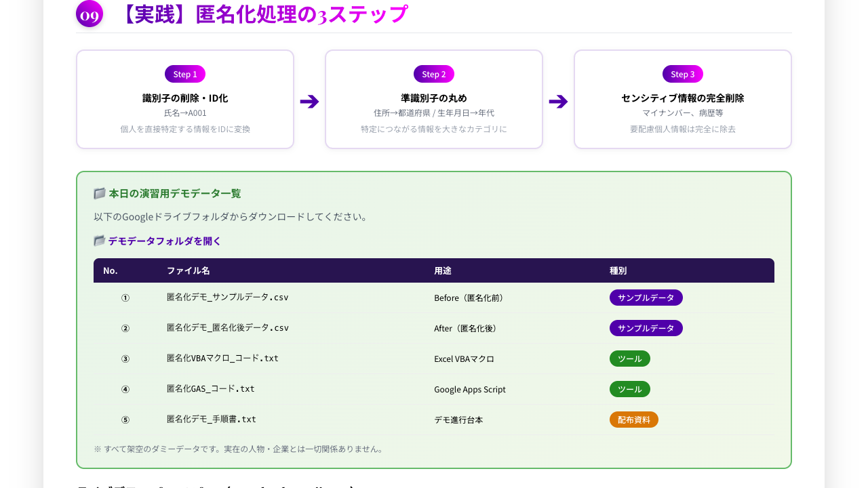This screenshot has height=488, width=868.
Task: Click the Step 3 pill badge
Action: coord(683,74)
